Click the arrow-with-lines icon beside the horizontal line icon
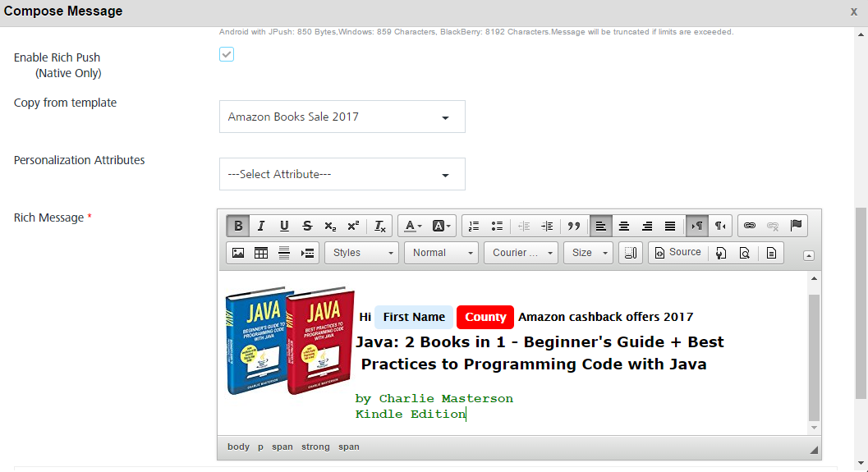 click(307, 253)
